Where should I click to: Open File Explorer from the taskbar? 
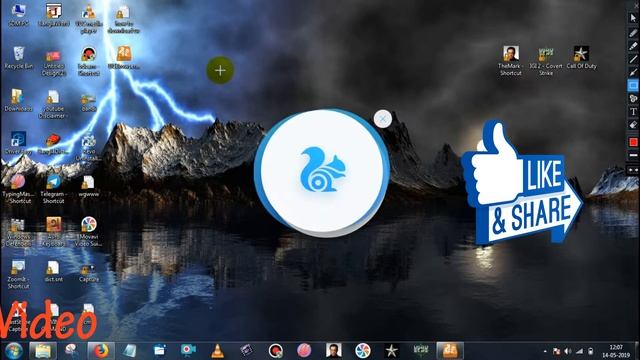[43, 351]
